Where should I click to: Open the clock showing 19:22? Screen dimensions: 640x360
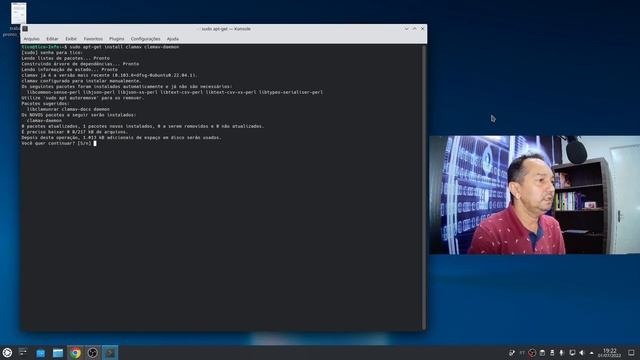(x=610, y=353)
